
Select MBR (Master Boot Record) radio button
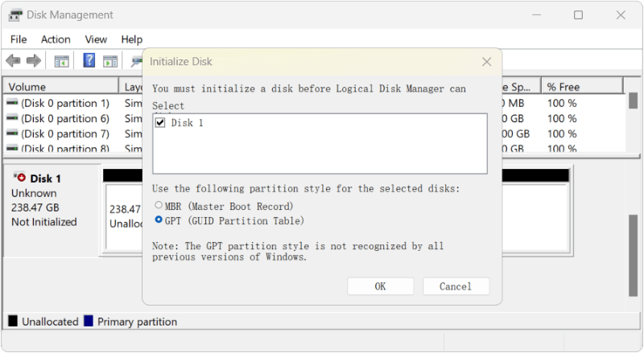coord(159,204)
